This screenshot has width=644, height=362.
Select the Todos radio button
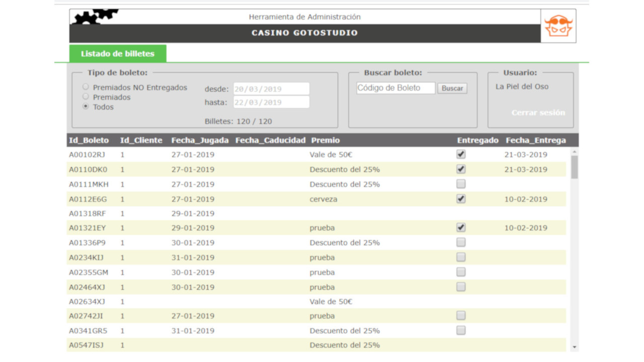(86, 107)
